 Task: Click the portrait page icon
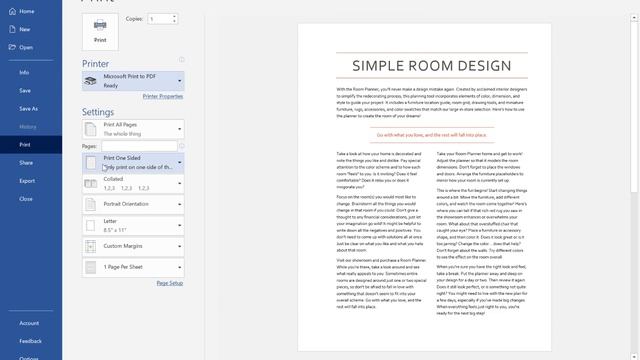click(x=91, y=204)
